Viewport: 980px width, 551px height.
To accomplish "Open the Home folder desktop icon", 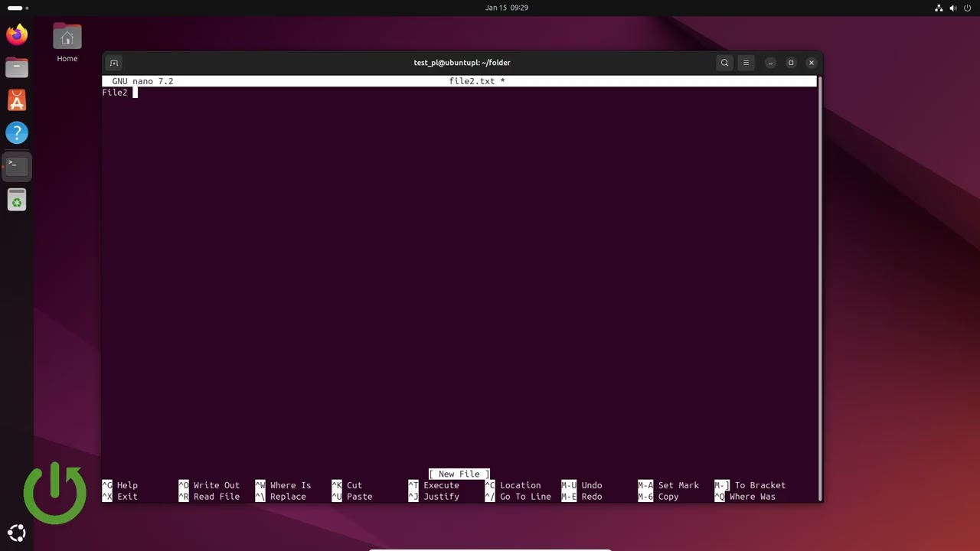I will pos(67,43).
